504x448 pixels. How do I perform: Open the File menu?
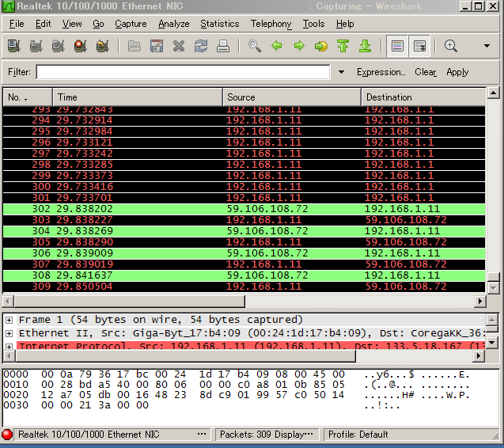(17, 24)
